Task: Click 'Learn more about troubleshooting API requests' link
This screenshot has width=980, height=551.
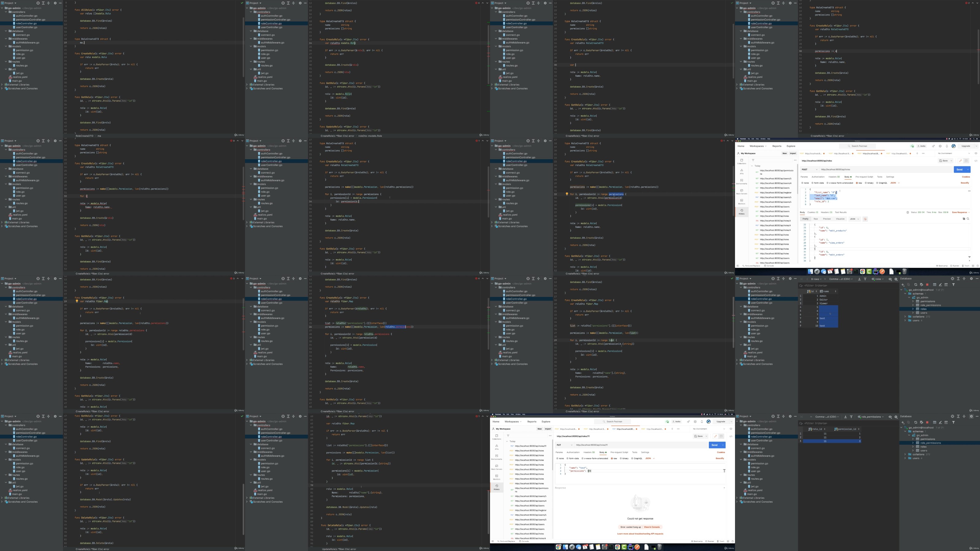Action: click(640, 534)
